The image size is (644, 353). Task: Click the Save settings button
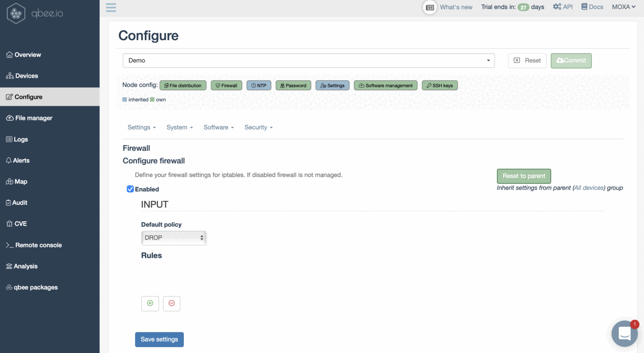tap(159, 339)
